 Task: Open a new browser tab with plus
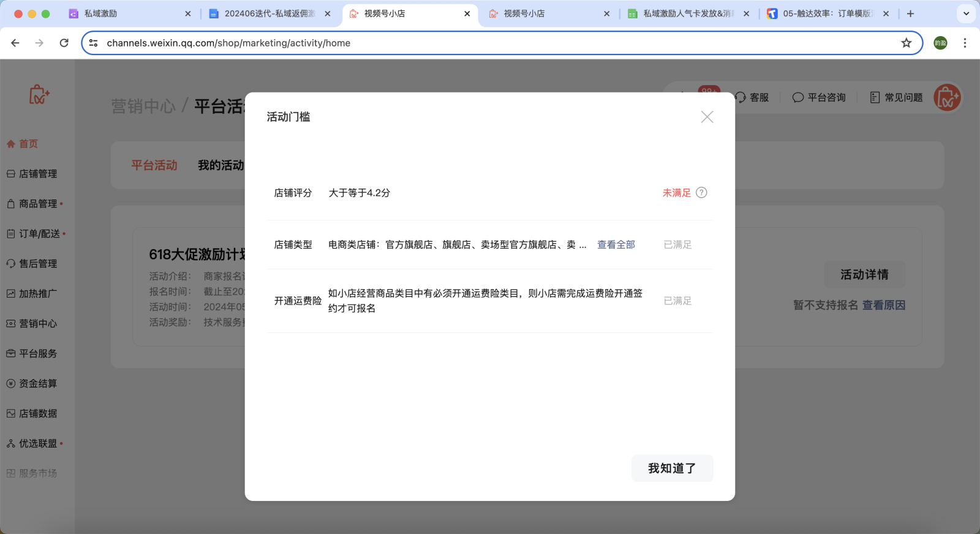point(910,13)
